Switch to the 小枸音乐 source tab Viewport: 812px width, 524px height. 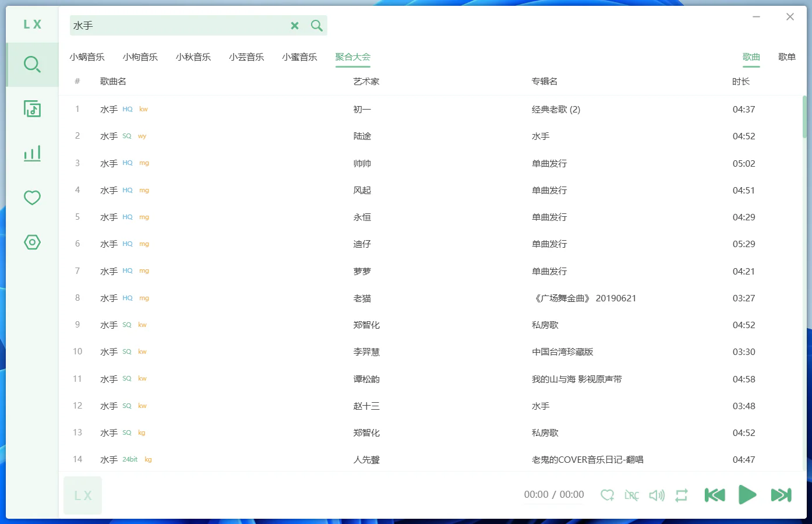(x=140, y=57)
